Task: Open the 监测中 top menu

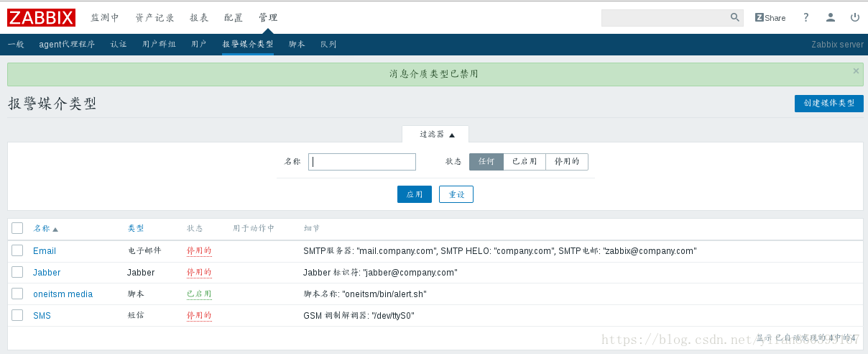Action: coord(106,18)
